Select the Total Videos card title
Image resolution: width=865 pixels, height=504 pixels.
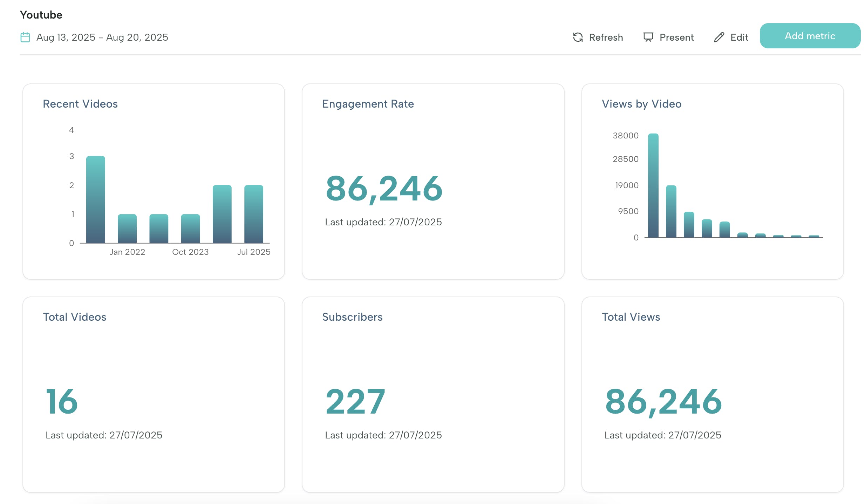[x=75, y=317]
